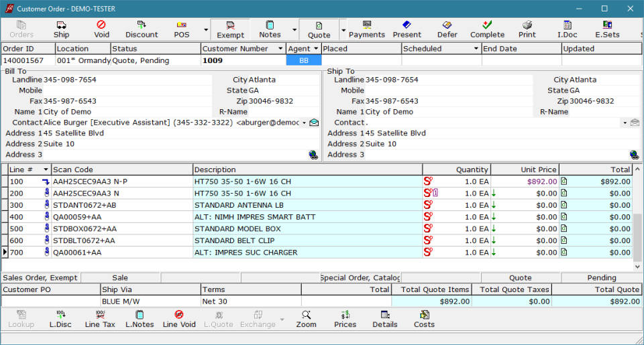Open Line Tax at the bottom toolbar
The width and height of the screenshot is (644, 345).
pyautogui.click(x=100, y=319)
